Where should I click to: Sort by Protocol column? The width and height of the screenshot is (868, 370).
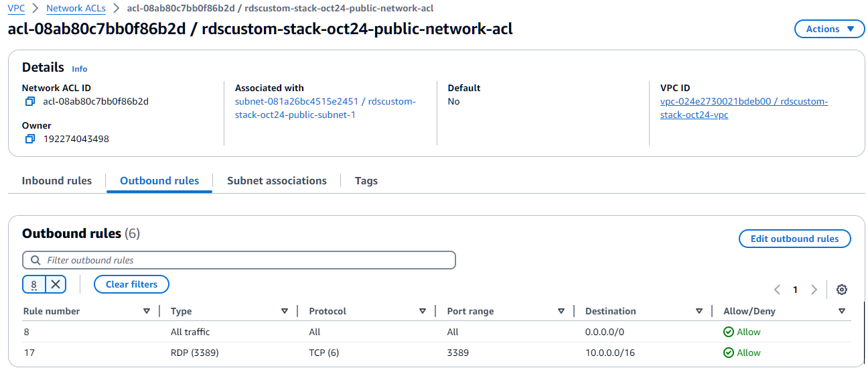423,311
